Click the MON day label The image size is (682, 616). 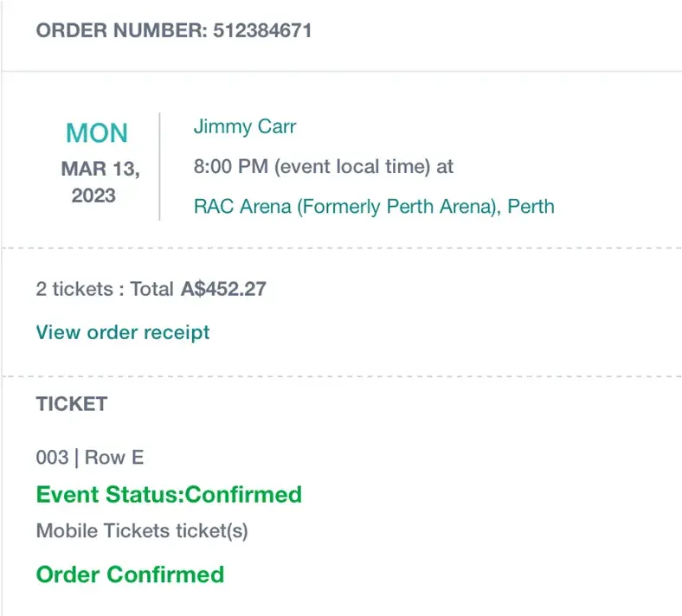coord(96,133)
